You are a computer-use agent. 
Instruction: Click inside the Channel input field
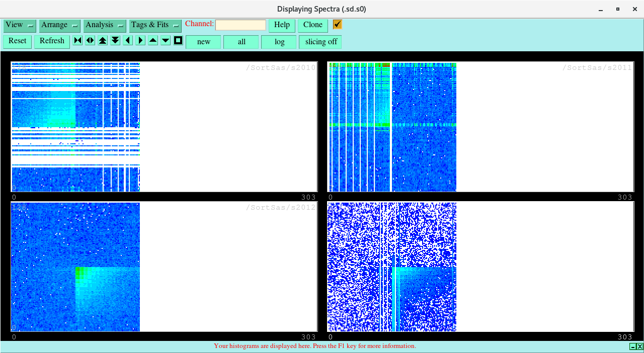[241, 24]
